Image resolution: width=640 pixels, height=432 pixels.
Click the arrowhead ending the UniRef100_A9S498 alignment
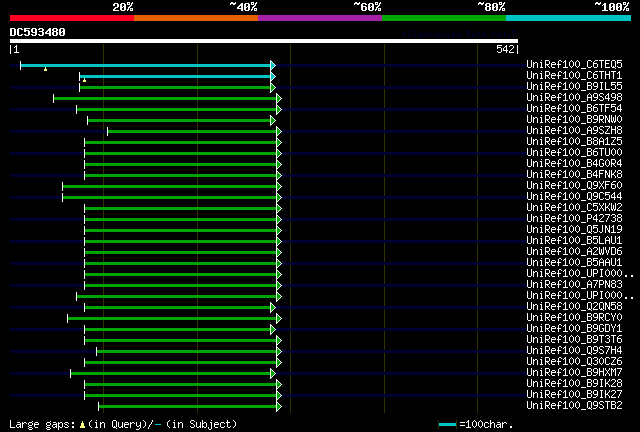(279, 98)
